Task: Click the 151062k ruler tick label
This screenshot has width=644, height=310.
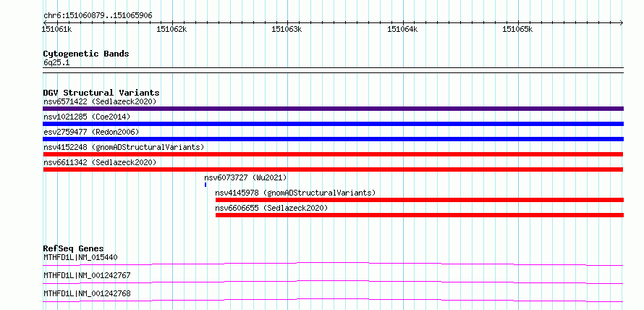Action: (172, 29)
